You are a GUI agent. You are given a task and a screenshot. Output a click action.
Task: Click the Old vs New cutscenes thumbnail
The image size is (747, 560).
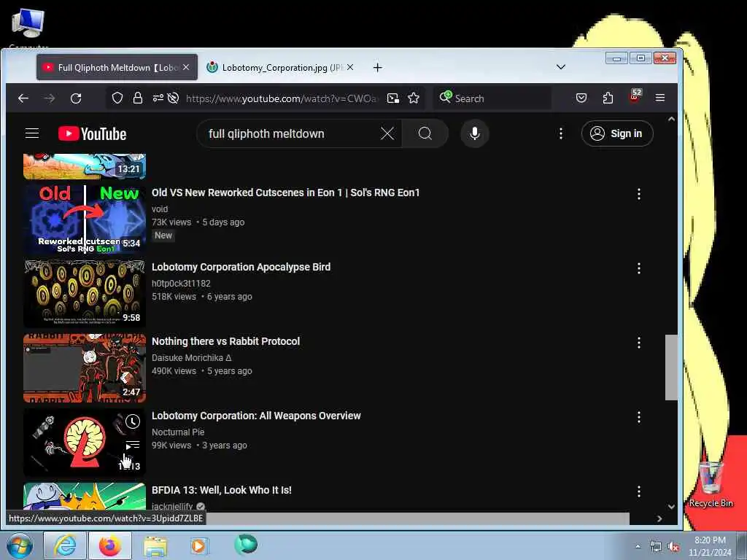pos(85,219)
